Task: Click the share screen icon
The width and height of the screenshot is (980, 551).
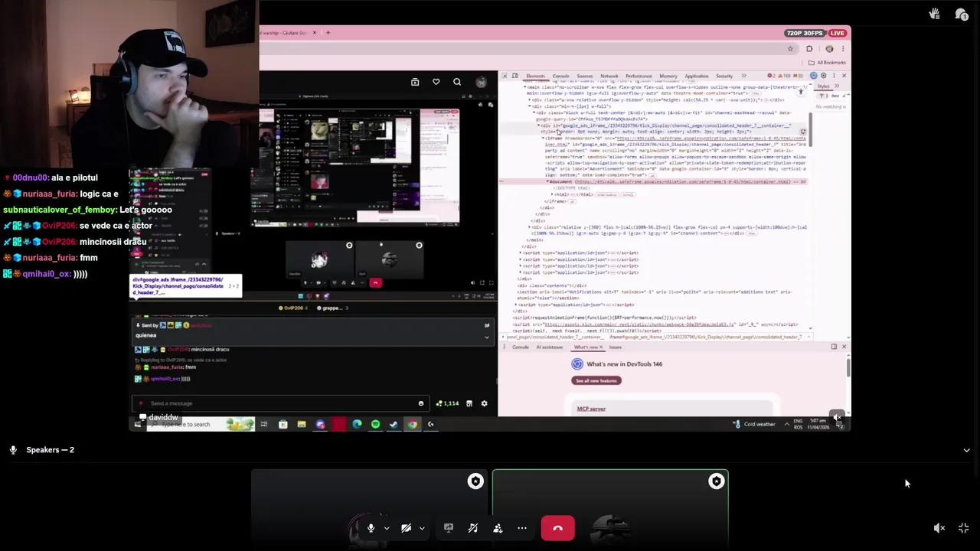Action: (449, 528)
